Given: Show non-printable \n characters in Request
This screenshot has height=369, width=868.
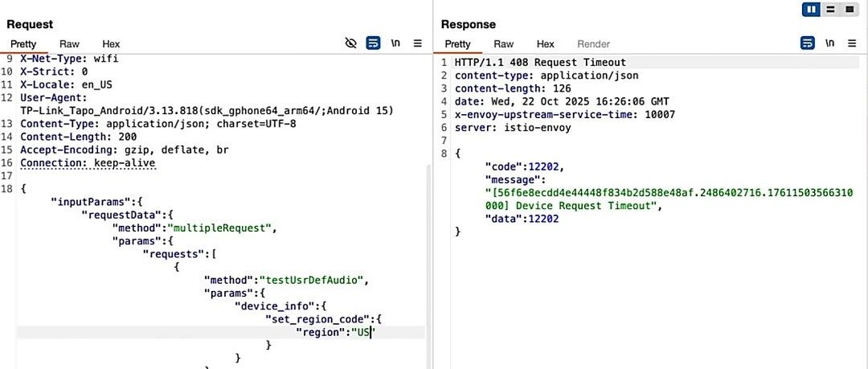Looking at the screenshot, I should [395, 43].
